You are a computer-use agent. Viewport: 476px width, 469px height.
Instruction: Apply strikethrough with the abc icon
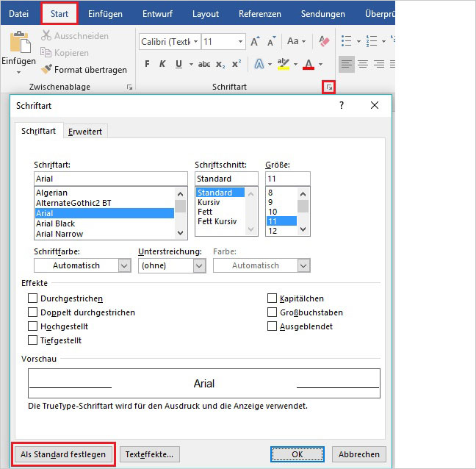click(204, 64)
